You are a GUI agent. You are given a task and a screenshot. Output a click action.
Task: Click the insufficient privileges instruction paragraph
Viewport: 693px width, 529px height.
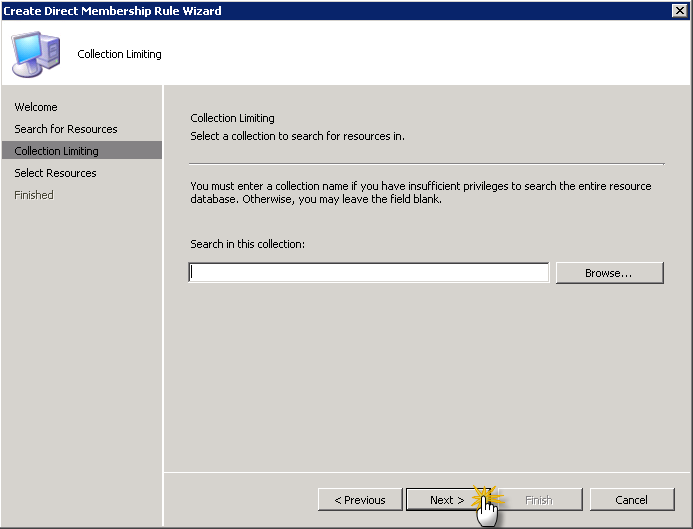[x=420, y=193]
